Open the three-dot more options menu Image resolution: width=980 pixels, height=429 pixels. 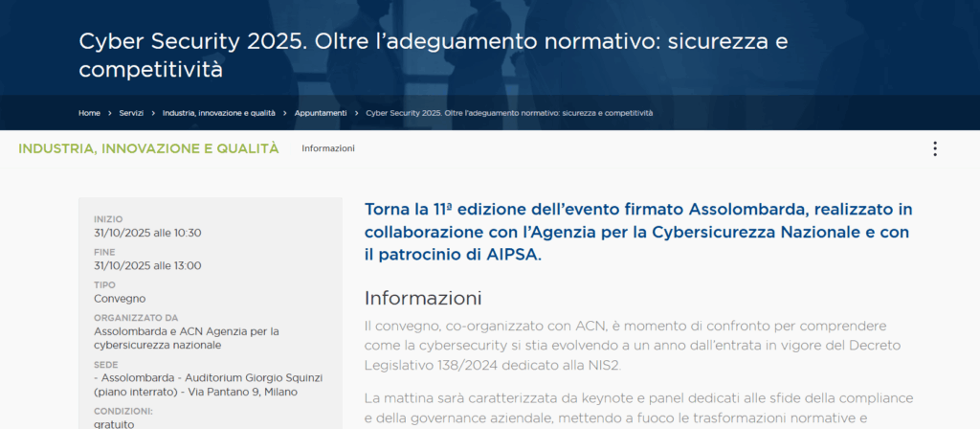(x=935, y=148)
